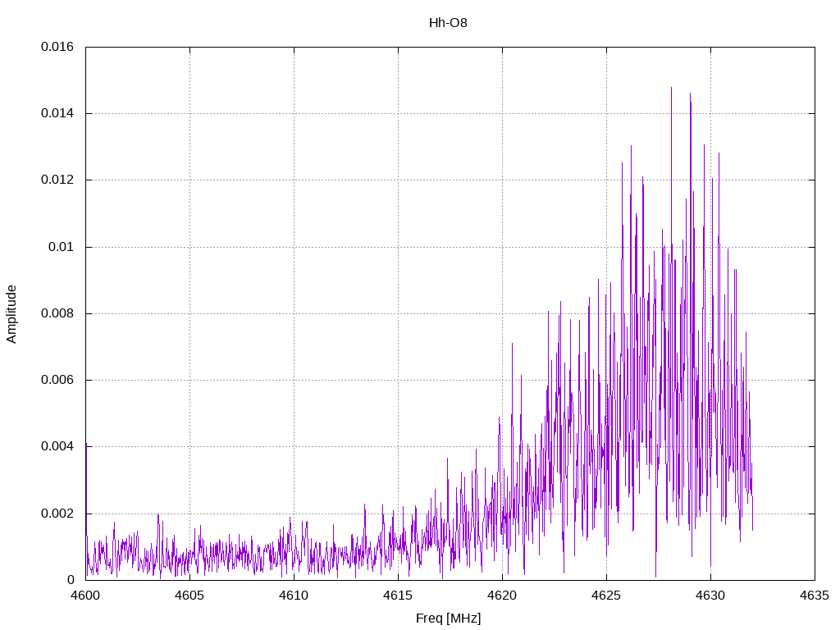840x630 pixels.
Task: Click the 0.01 y-axis tick label
Action: 61,247
